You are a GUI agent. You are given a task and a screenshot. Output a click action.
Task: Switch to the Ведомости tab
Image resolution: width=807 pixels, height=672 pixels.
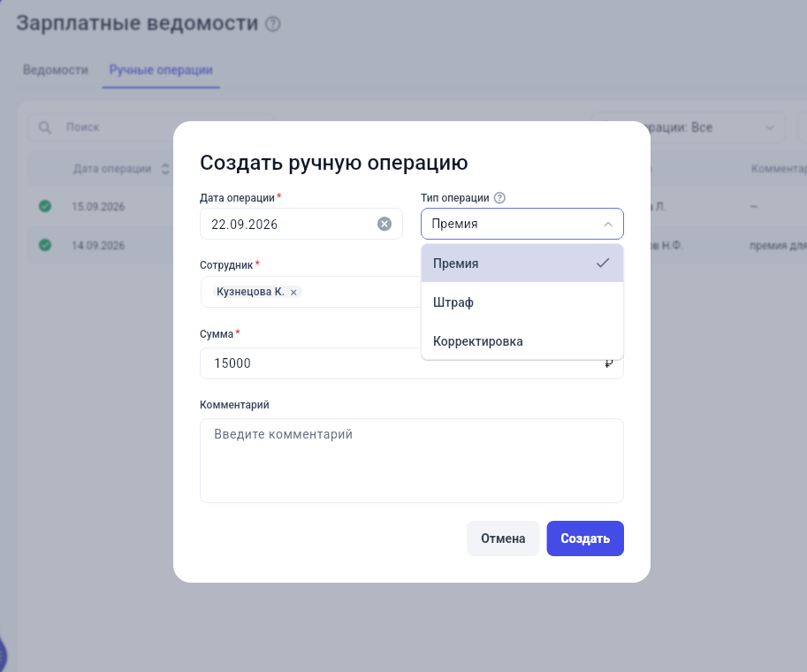[x=56, y=70]
